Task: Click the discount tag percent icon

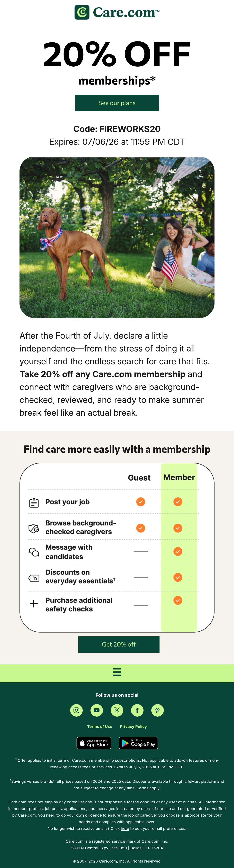Action: tap(34, 578)
